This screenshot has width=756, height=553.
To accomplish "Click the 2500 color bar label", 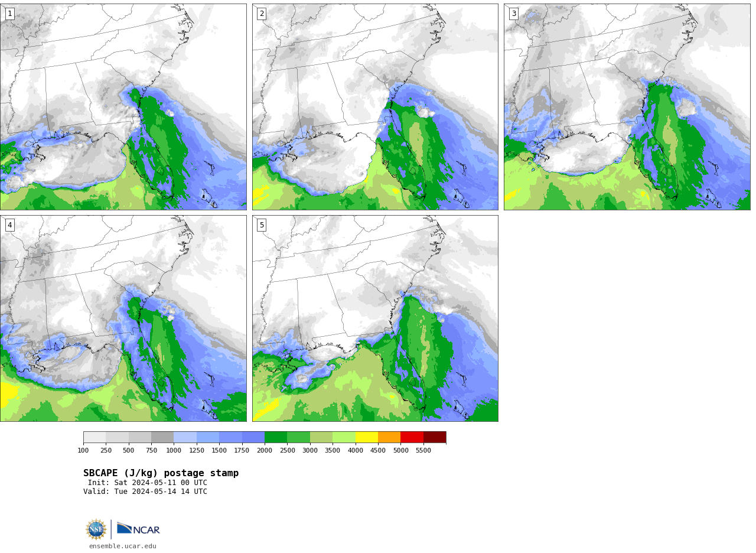I will click(287, 451).
